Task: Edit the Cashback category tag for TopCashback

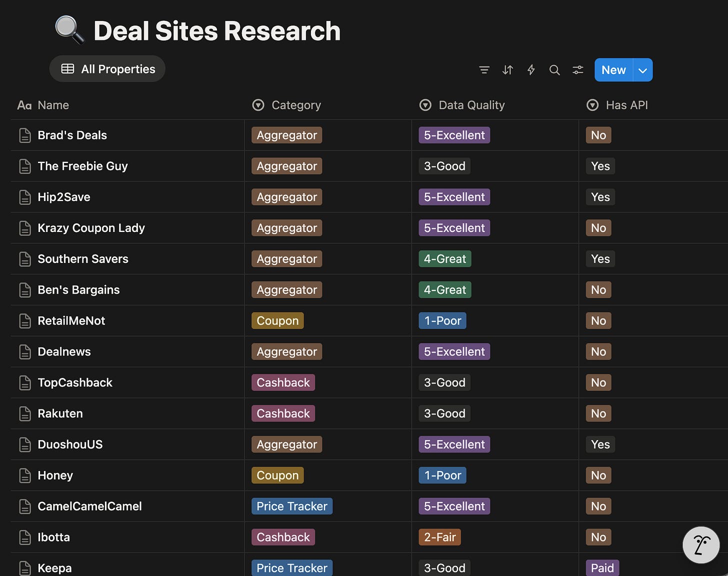Action: (x=283, y=382)
